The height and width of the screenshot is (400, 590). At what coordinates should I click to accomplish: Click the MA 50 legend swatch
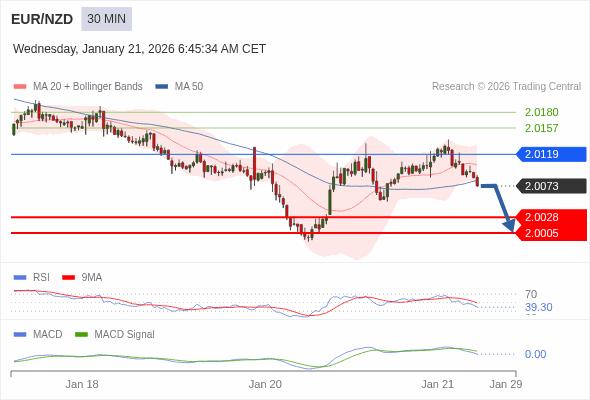162,87
